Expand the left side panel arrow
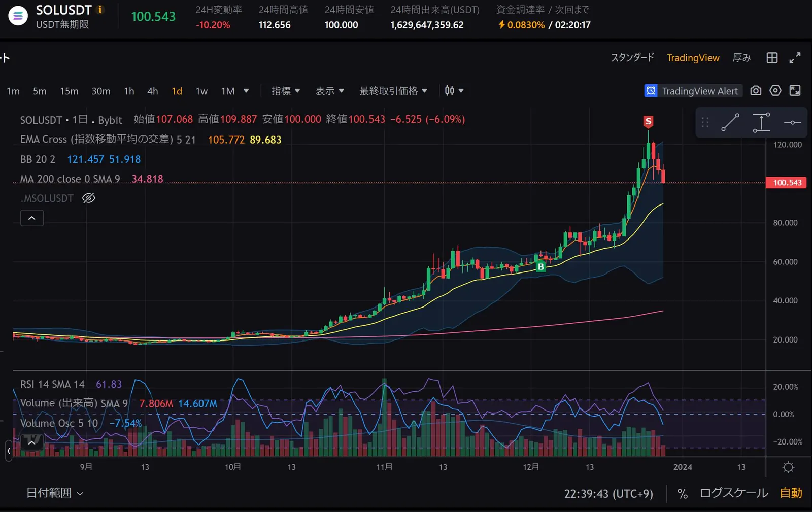Image resolution: width=812 pixels, height=512 pixels. pos(9,451)
